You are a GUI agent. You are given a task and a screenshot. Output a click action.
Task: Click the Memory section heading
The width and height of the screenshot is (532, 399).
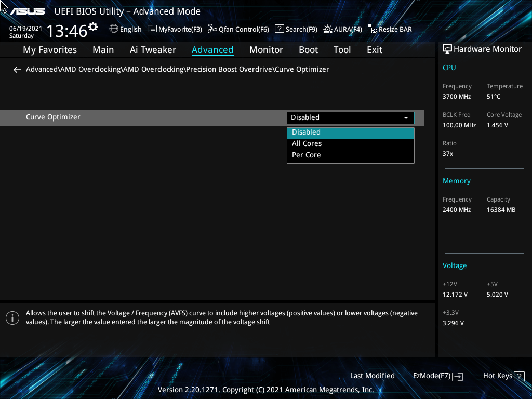tap(456, 181)
